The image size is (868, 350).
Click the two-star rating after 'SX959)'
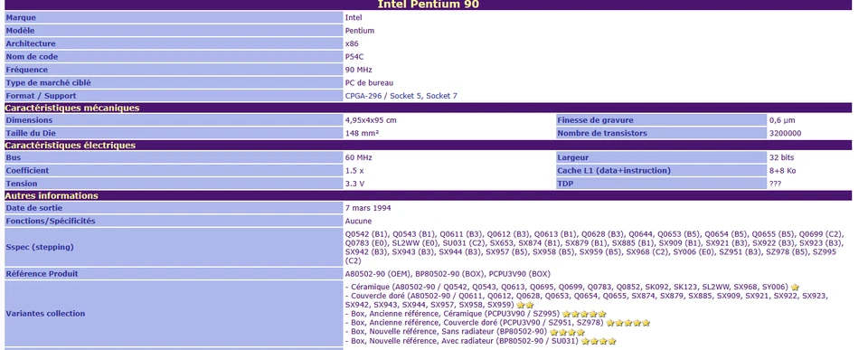tap(524, 305)
